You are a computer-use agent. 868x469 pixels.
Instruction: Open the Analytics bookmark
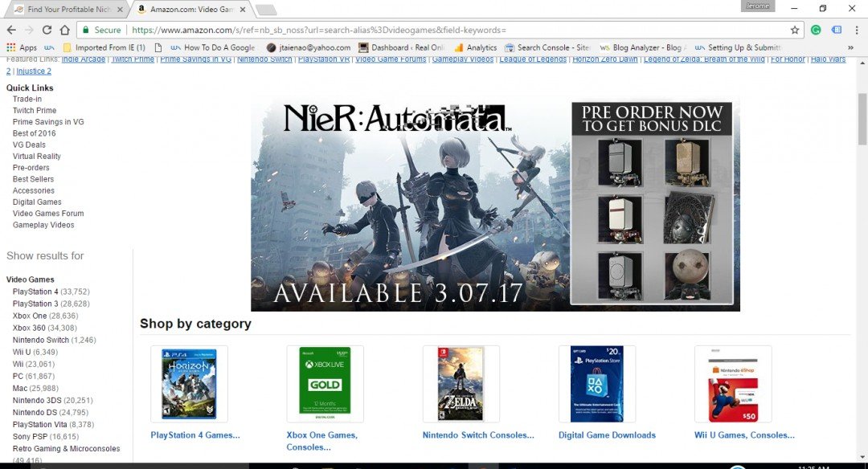476,47
